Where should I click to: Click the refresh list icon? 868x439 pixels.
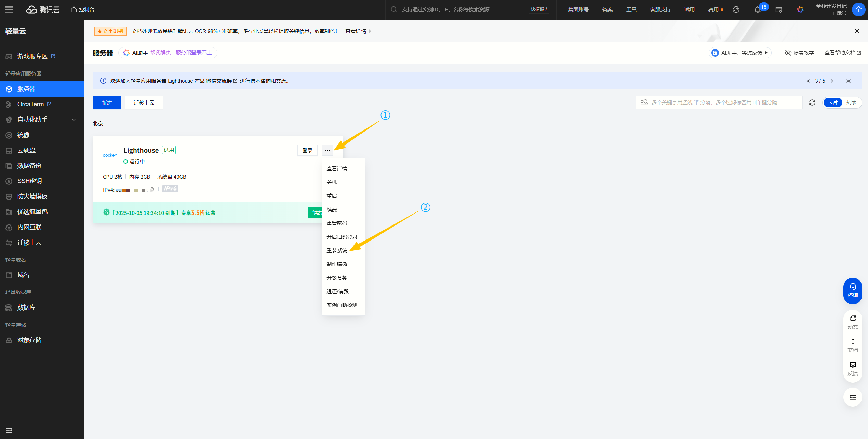812,102
